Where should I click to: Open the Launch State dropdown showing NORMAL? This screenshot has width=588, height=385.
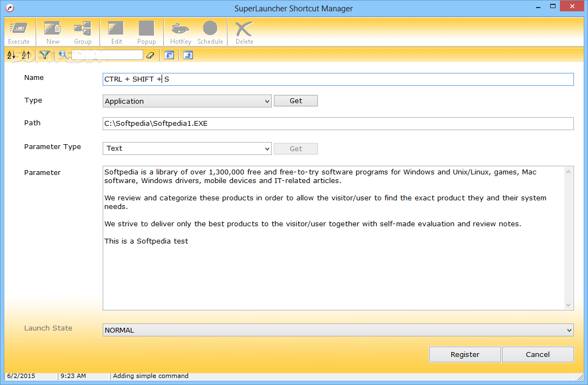(x=338, y=330)
